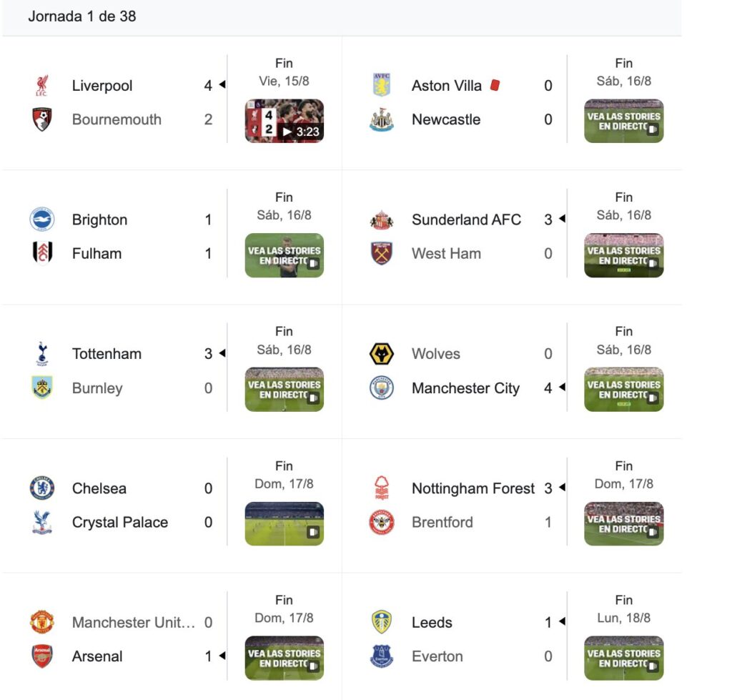Click the Aston Villa crest

pyautogui.click(x=382, y=85)
